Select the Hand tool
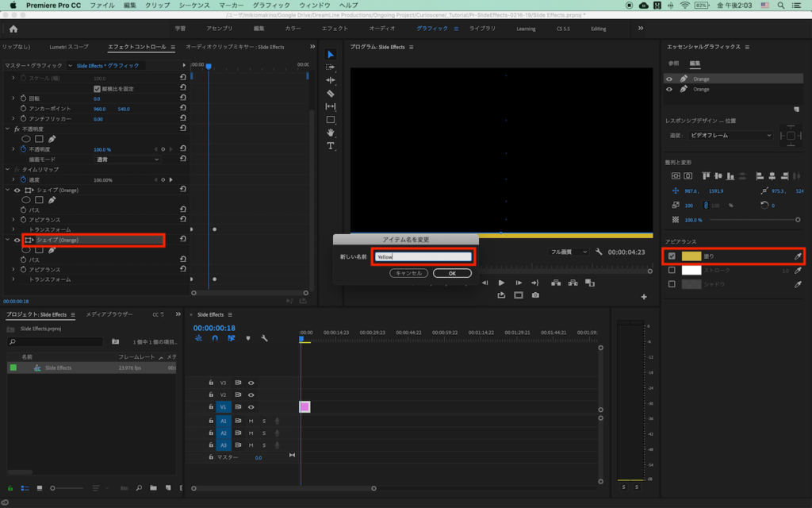The height and width of the screenshot is (508, 812). point(331,133)
